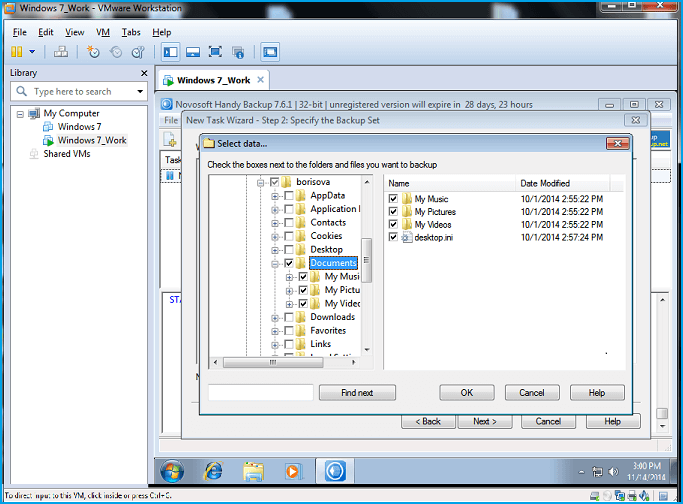Open the View menu

click(74, 32)
